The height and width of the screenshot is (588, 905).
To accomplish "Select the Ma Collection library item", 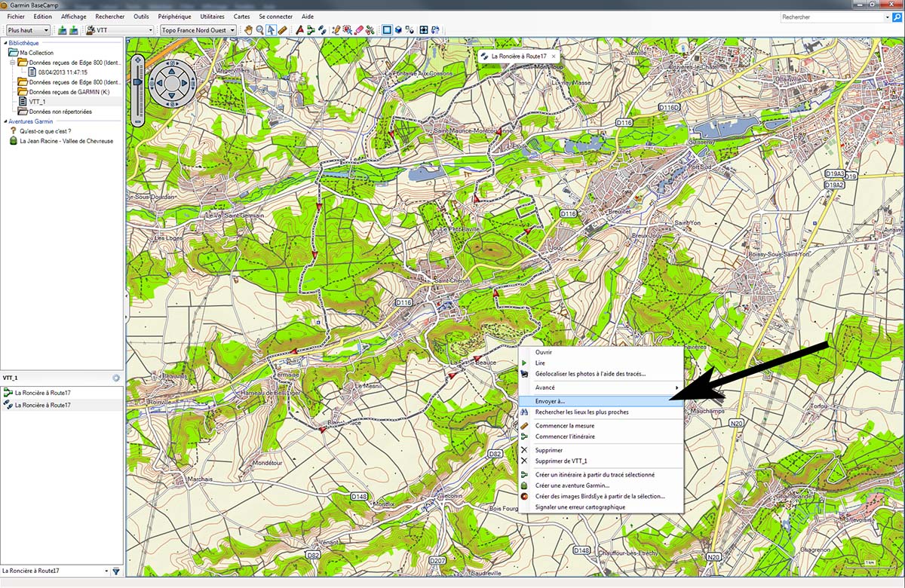I will [36, 53].
